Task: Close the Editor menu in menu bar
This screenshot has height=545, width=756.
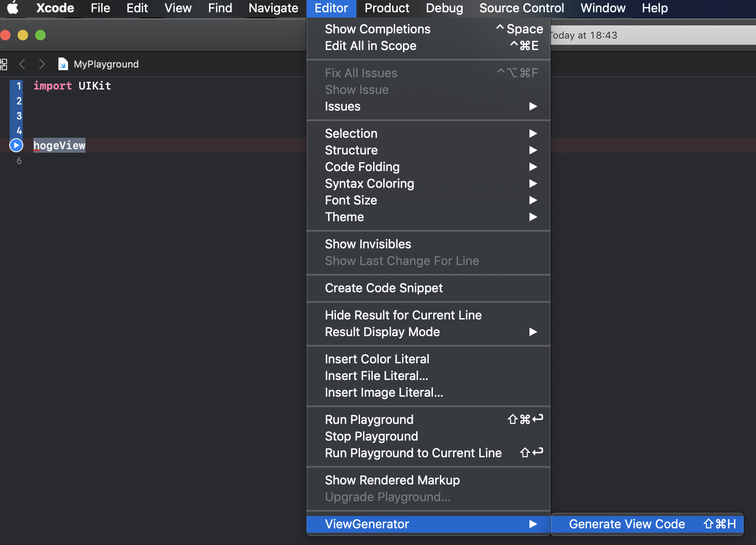Action: coord(331,8)
